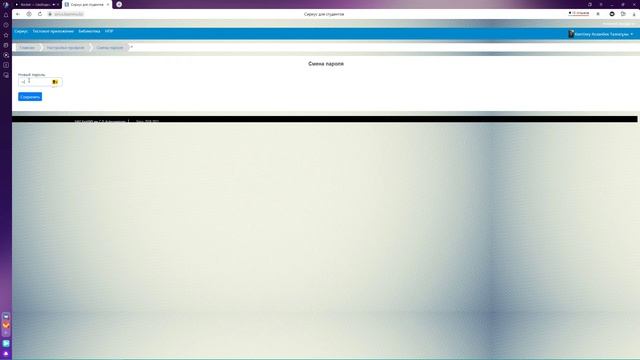Screen dimensions: 640x360
Task: Select the 'Сервис для студентов' tab
Action: pos(87,4)
